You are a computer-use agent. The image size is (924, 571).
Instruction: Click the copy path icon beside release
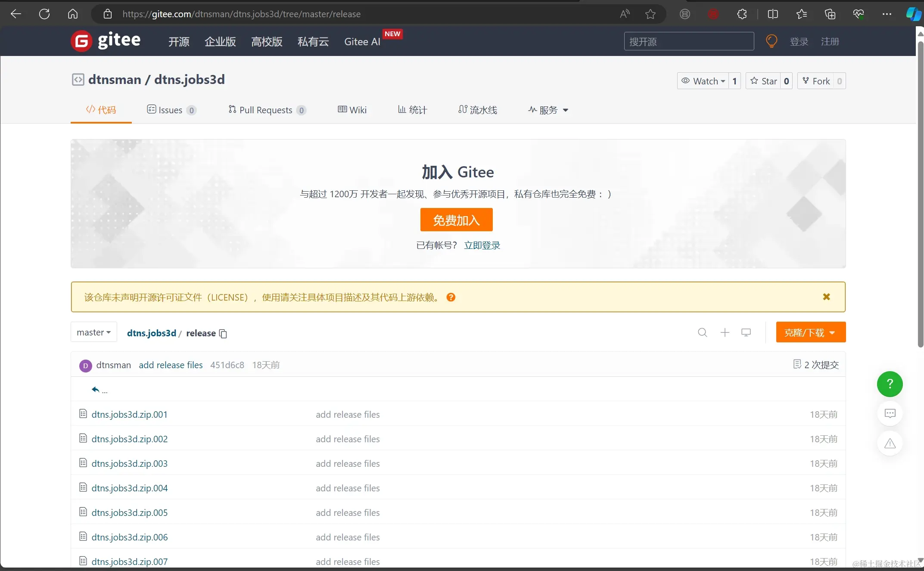tap(223, 334)
